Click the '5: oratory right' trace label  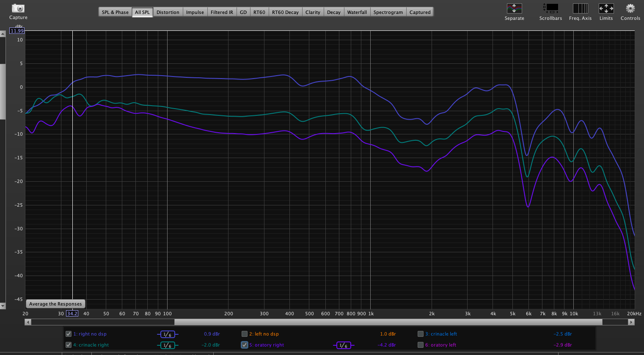coord(267,345)
